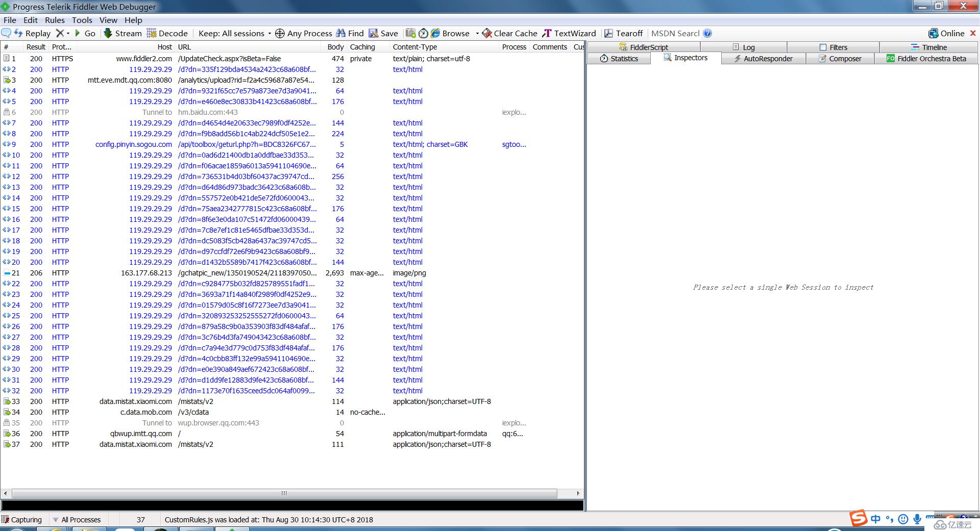980x531 pixels.
Task: Select the wup.browser.qq.com:443 tunnel session
Action: click(x=292, y=423)
